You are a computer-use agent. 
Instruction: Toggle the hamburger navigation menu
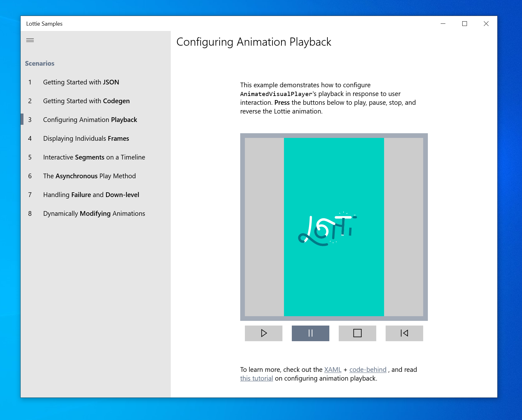[30, 40]
